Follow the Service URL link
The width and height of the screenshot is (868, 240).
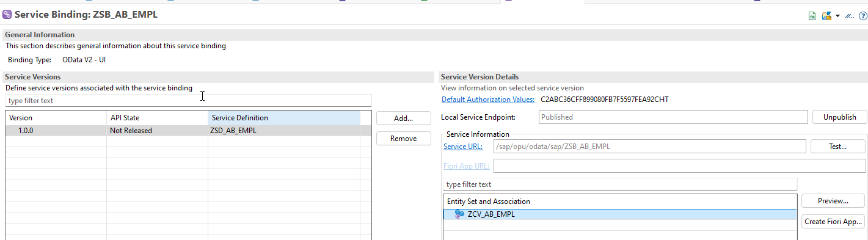[463, 147]
